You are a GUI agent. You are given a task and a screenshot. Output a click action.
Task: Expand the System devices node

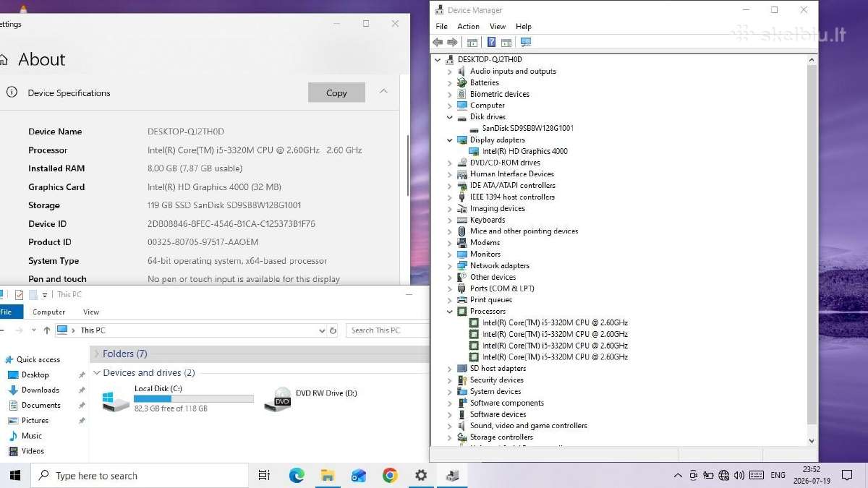tap(449, 391)
